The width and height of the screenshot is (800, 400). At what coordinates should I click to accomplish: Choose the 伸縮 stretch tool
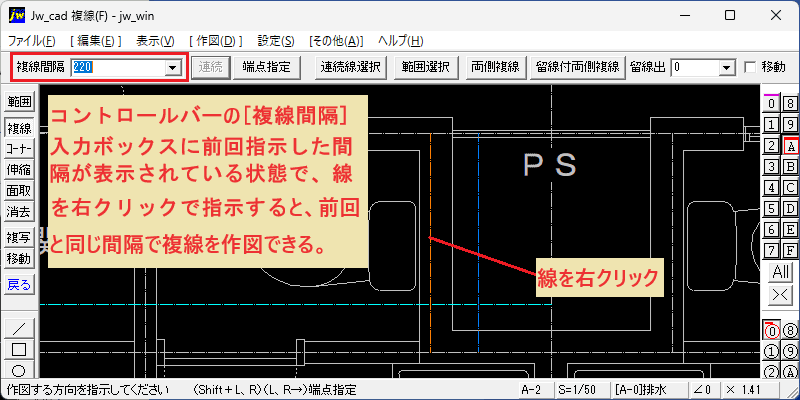click(x=19, y=170)
